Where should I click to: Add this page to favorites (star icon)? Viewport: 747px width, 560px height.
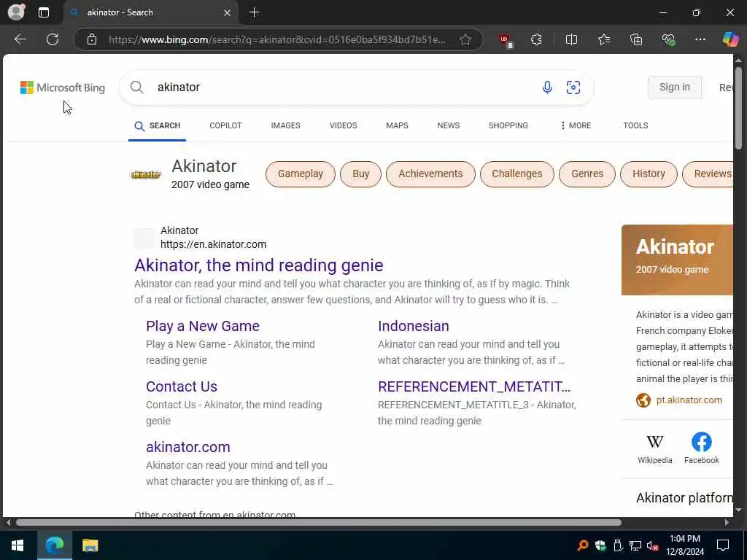pyautogui.click(x=465, y=39)
